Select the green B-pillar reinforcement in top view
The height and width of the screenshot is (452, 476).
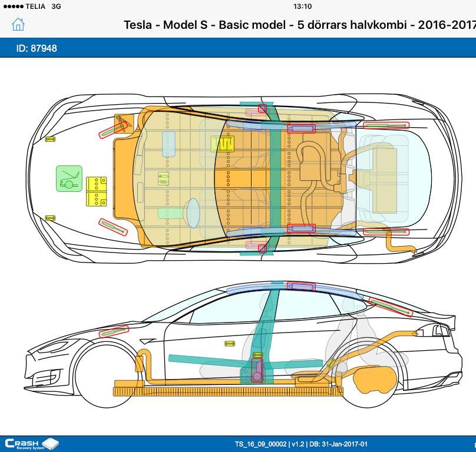275,178
